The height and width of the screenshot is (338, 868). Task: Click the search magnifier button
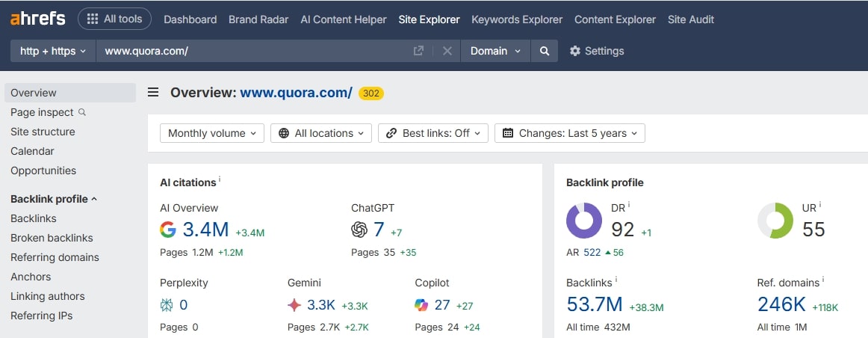point(545,51)
